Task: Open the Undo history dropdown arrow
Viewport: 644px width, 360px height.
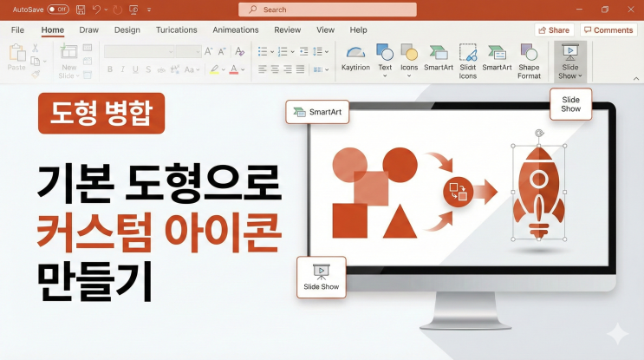Action: (x=106, y=10)
